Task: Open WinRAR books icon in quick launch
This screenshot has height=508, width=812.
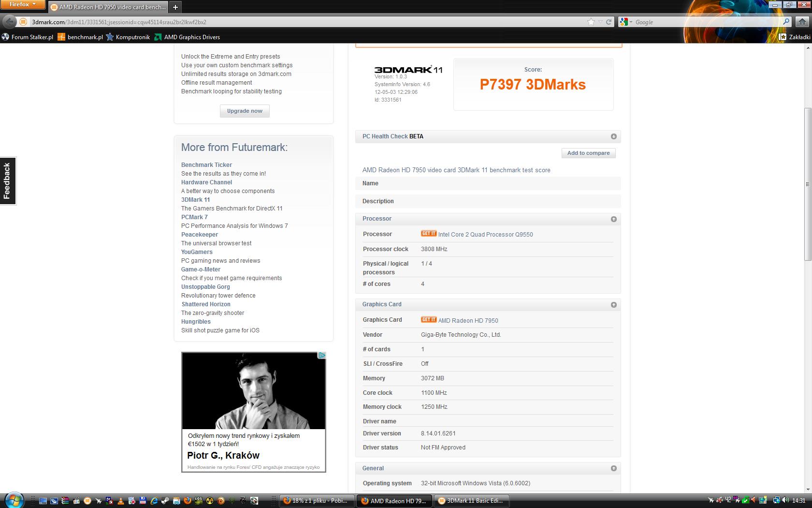Action: click(65, 501)
